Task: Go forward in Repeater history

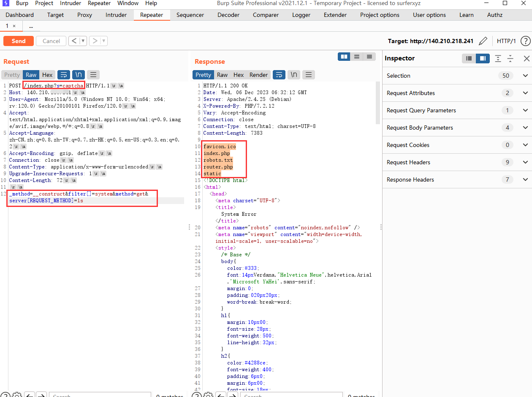Action: coord(95,41)
